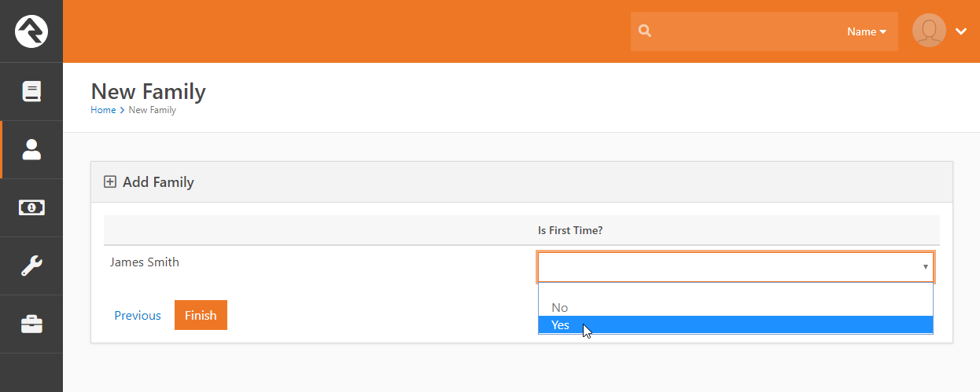Expand the user profile chevron
The image size is (980, 392).
tap(961, 31)
